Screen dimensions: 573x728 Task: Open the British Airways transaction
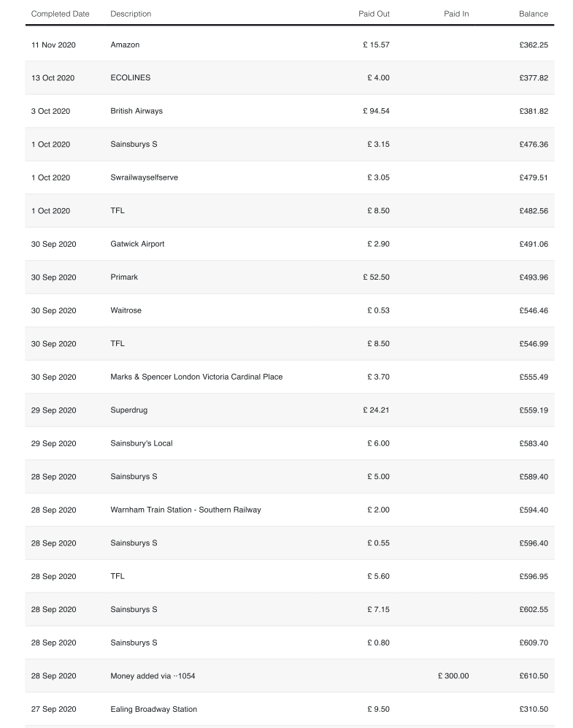tap(136, 111)
